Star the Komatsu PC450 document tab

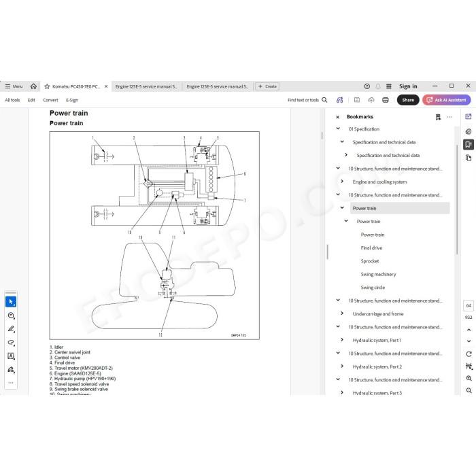coord(47,86)
